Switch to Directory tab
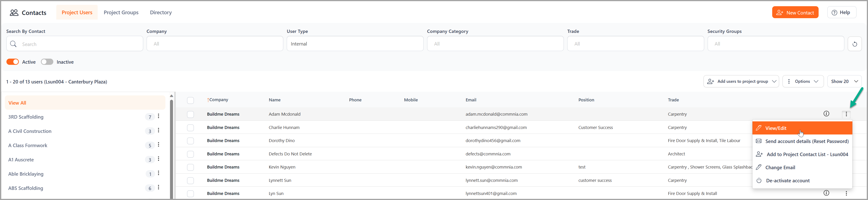This screenshot has height=200, width=868. [161, 12]
